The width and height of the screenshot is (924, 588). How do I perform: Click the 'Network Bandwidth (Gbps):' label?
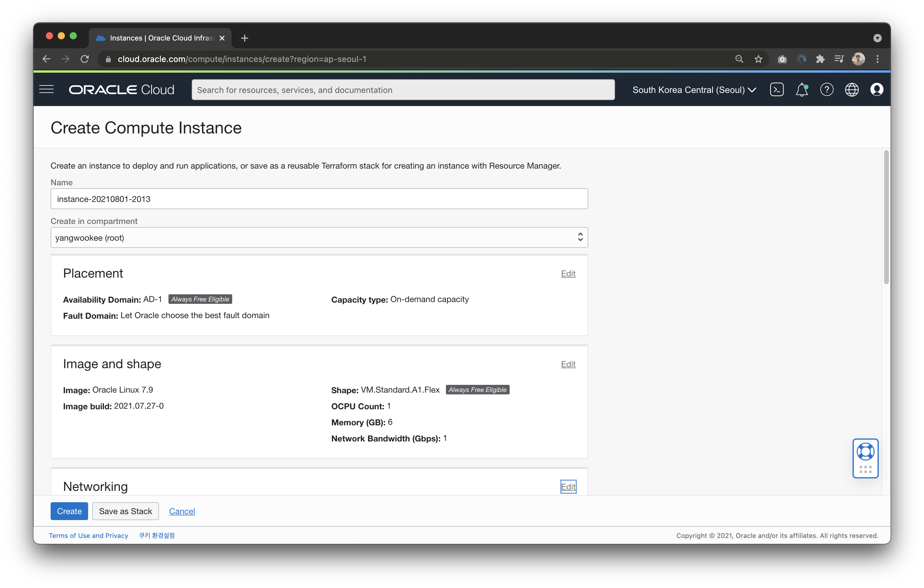tap(385, 438)
